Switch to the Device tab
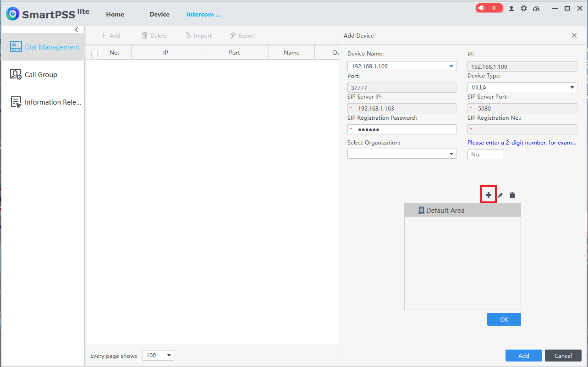This screenshot has height=367, width=588. coord(159,14)
